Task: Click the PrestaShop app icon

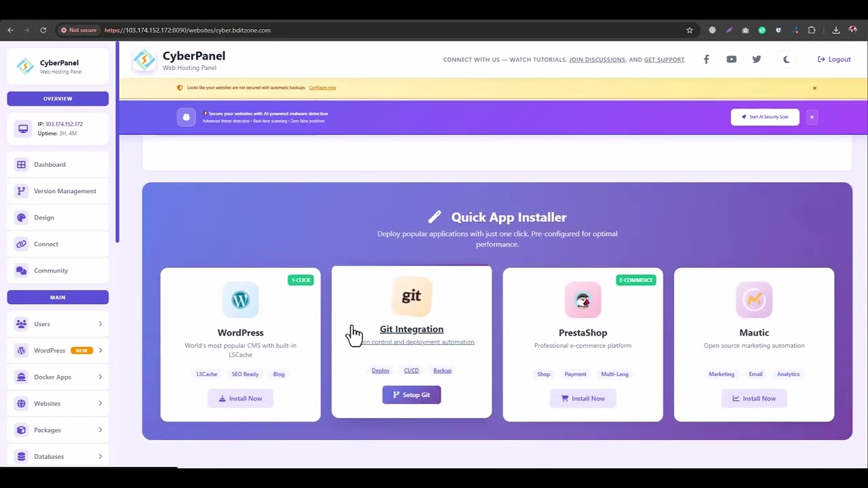Action: (583, 300)
